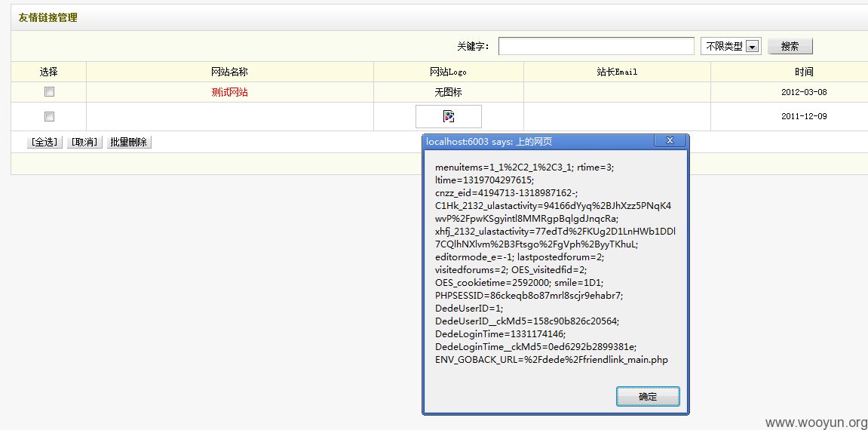Click the PHPSESSID line in the alert
The image size is (868, 430).
pyautogui.click(x=529, y=296)
